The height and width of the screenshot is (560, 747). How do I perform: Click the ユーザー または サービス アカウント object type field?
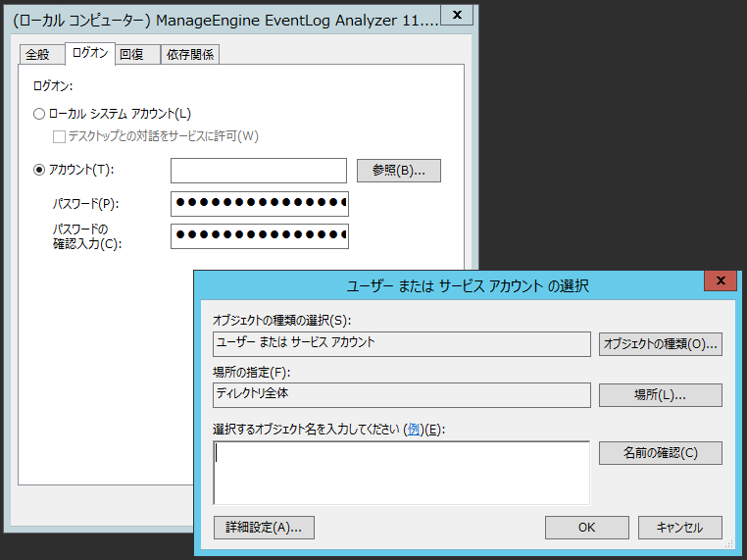[x=402, y=344]
